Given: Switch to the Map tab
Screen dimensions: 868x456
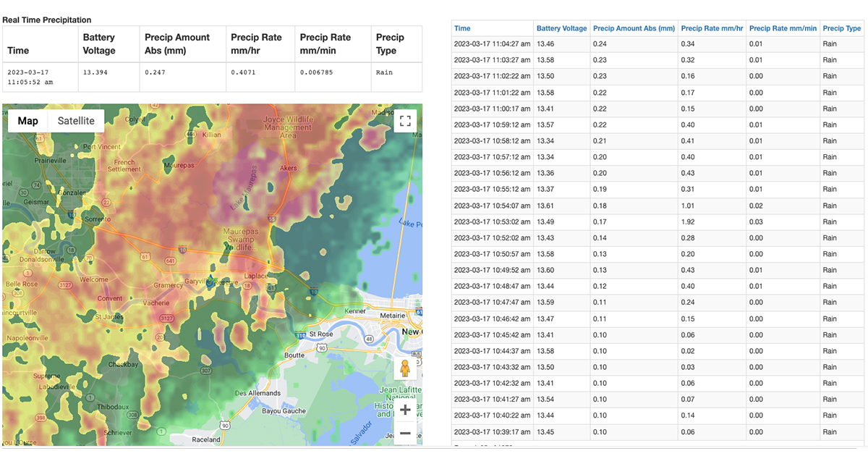Looking at the screenshot, I should click(x=27, y=121).
